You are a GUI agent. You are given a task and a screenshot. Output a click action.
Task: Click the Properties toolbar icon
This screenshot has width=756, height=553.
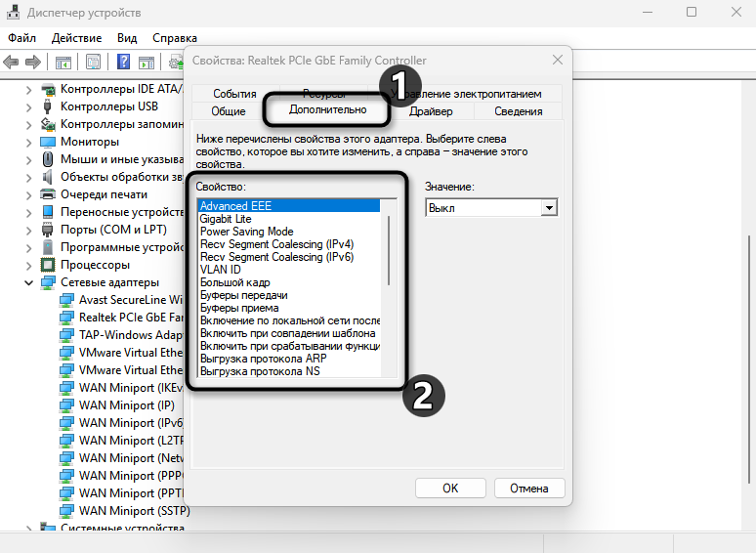(x=93, y=63)
